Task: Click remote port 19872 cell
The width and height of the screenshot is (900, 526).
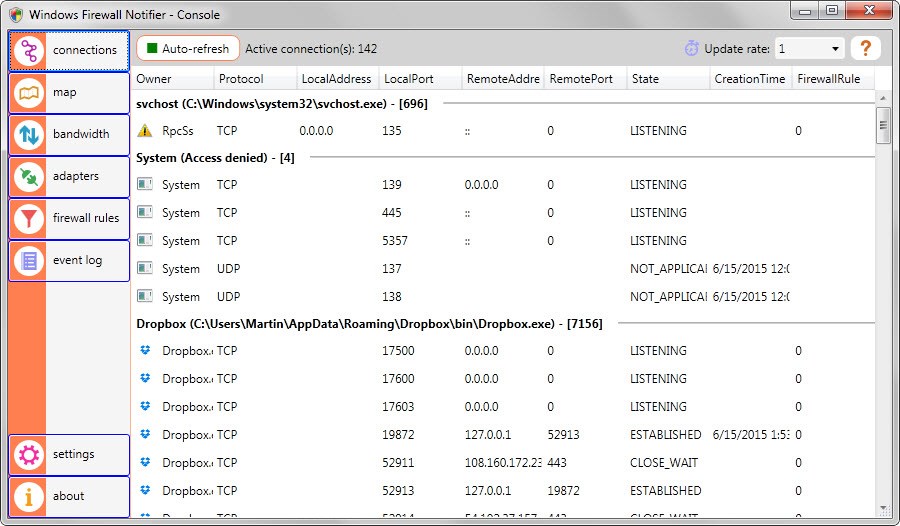Action: (x=563, y=491)
